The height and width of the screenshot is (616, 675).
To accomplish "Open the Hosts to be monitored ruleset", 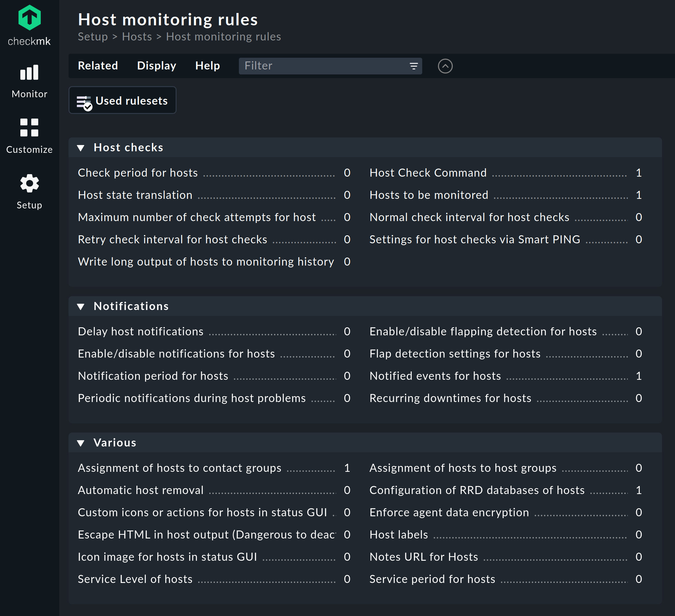I will click(429, 195).
